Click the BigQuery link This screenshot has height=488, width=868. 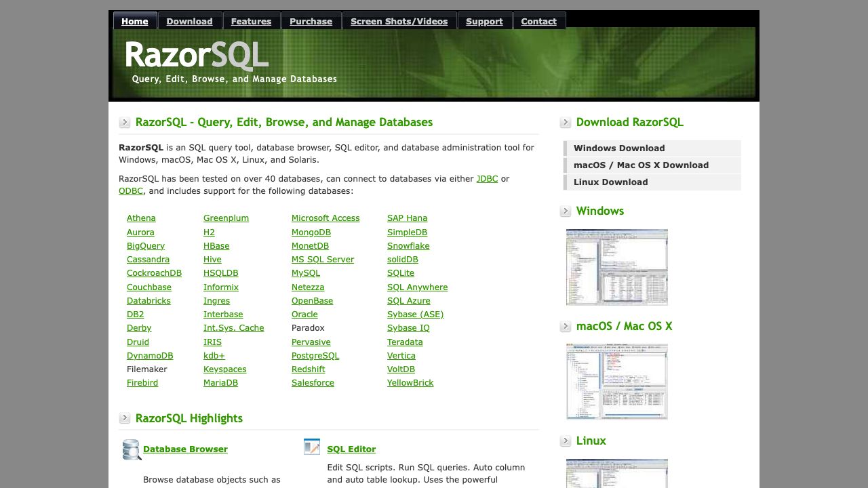pos(146,246)
